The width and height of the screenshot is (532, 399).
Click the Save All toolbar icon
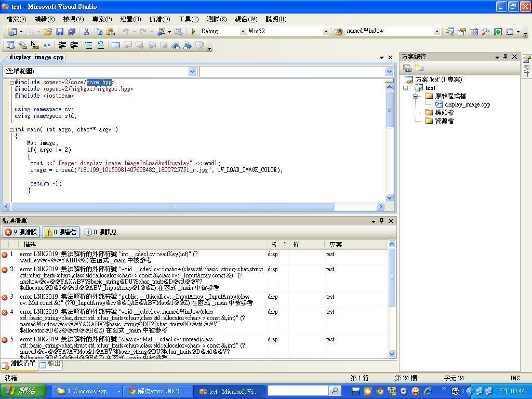[x=72, y=32]
